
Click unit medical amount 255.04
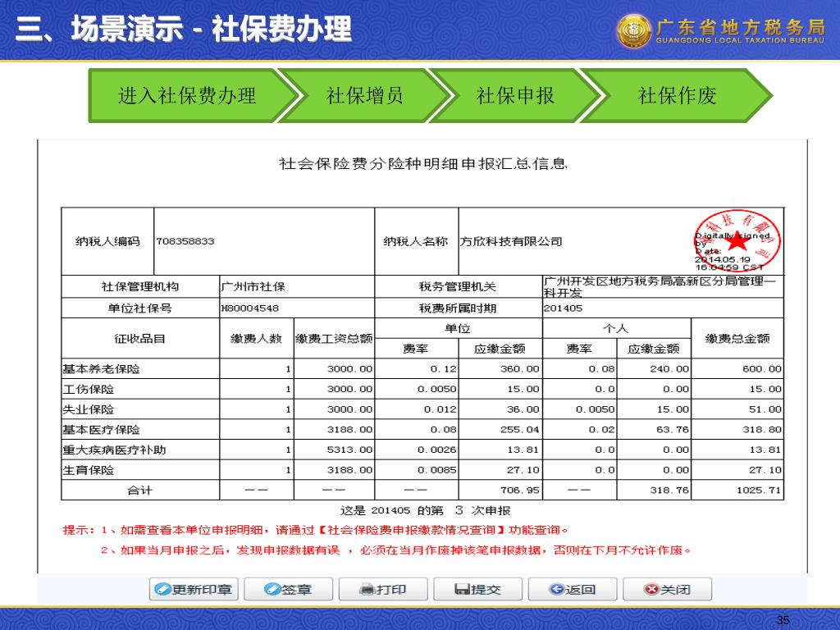point(519,430)
